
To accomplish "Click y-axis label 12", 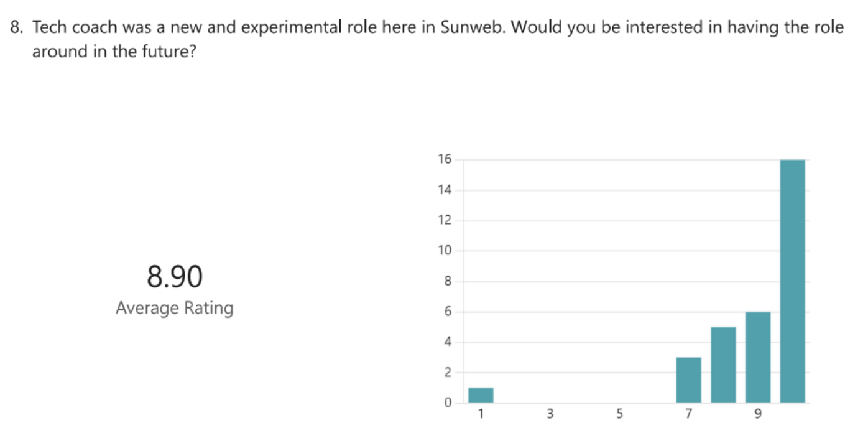I will point(444,220).
